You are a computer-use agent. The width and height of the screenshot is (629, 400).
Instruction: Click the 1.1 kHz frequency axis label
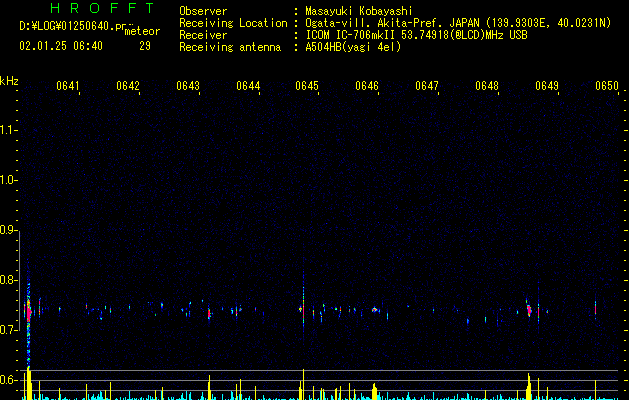[8, 130]
